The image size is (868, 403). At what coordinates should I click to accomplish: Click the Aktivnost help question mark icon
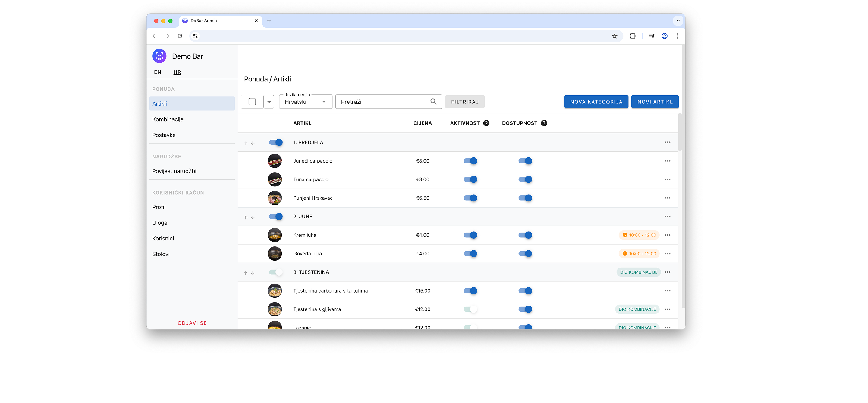coord(486,123)
